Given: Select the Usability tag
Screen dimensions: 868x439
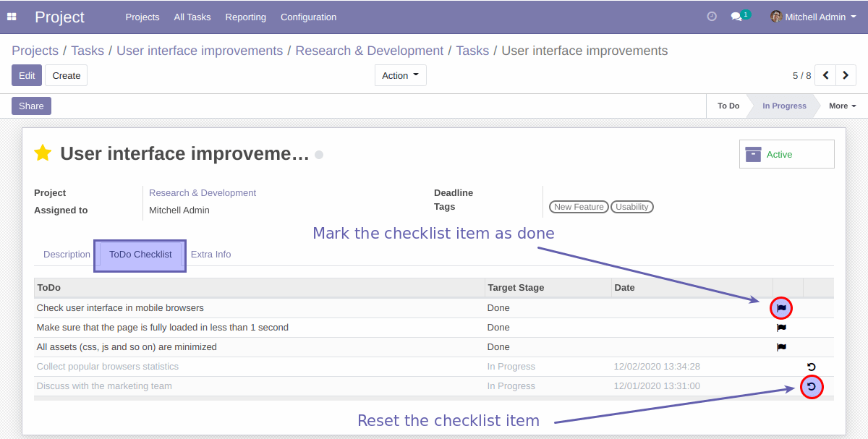Looking at the screenshot, I should [x=631, y=206].
